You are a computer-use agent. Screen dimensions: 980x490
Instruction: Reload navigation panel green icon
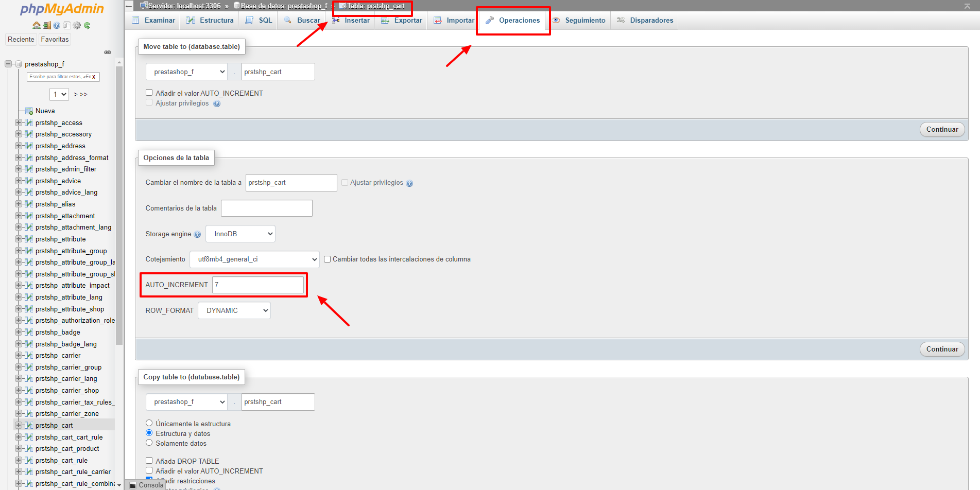(x=87, y=25)
